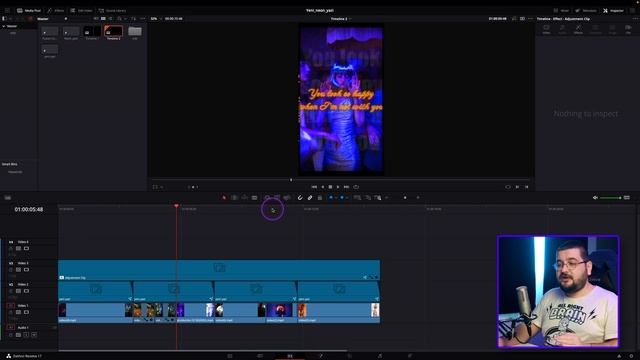Click the Custom Zoom icon
640x360 pixels.
click(x=378, y=198)
